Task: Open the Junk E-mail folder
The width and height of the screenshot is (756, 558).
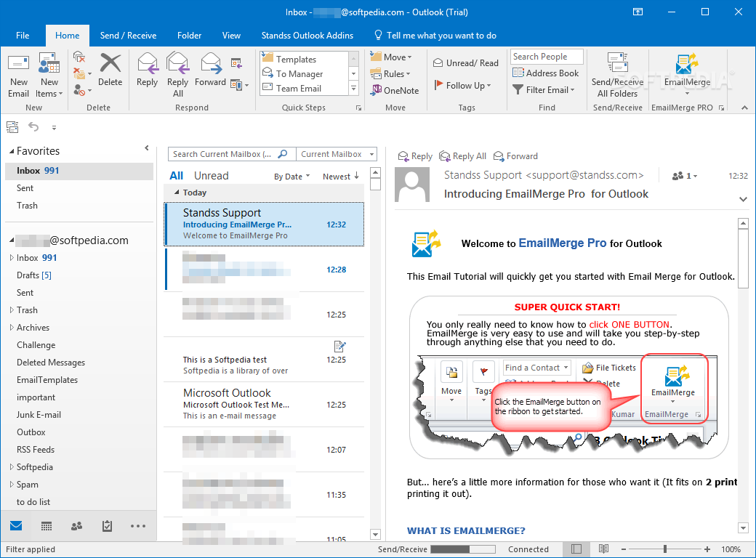Action: pos(39,414)
